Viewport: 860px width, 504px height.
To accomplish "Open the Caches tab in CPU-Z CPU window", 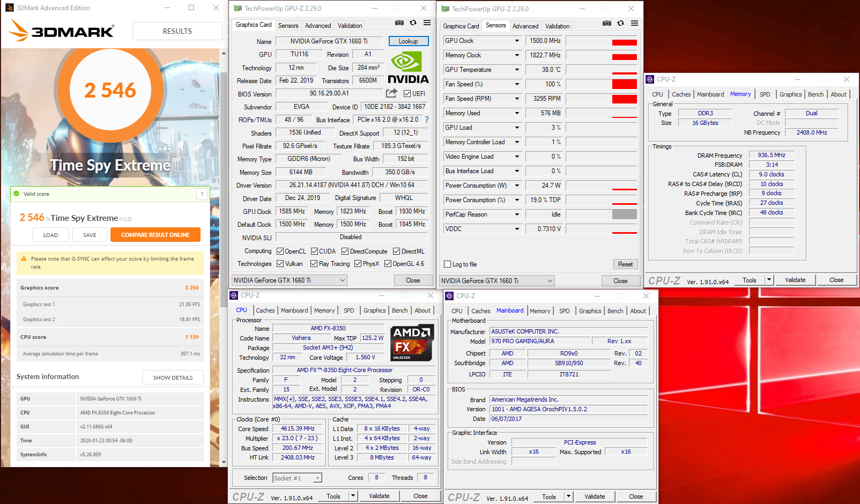I will (265, 310).
